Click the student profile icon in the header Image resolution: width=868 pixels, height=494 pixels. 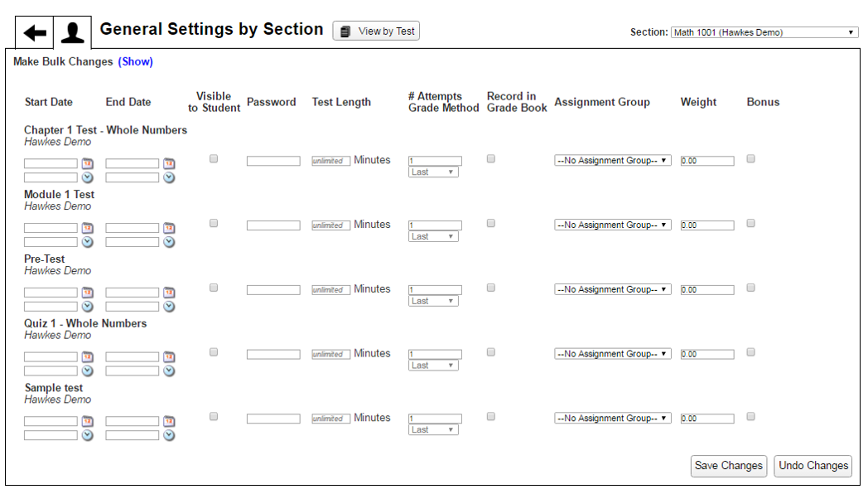click(x=73, y=31)
